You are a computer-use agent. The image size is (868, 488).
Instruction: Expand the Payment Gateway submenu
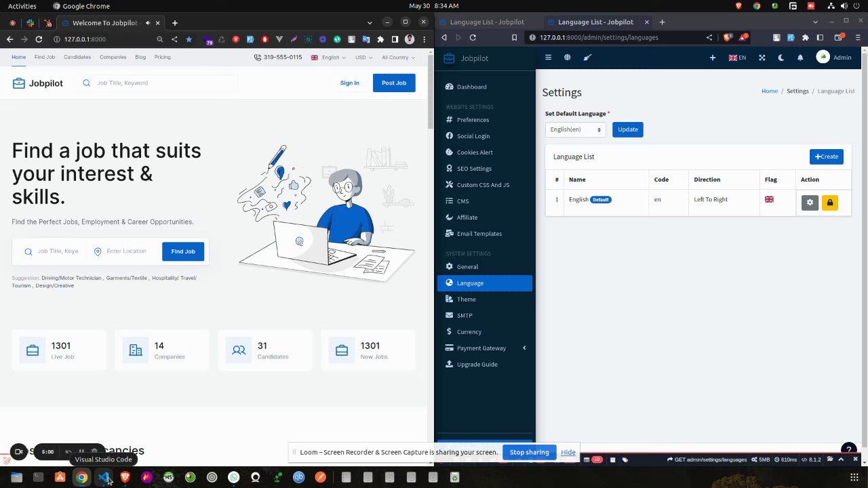[485, 348]
